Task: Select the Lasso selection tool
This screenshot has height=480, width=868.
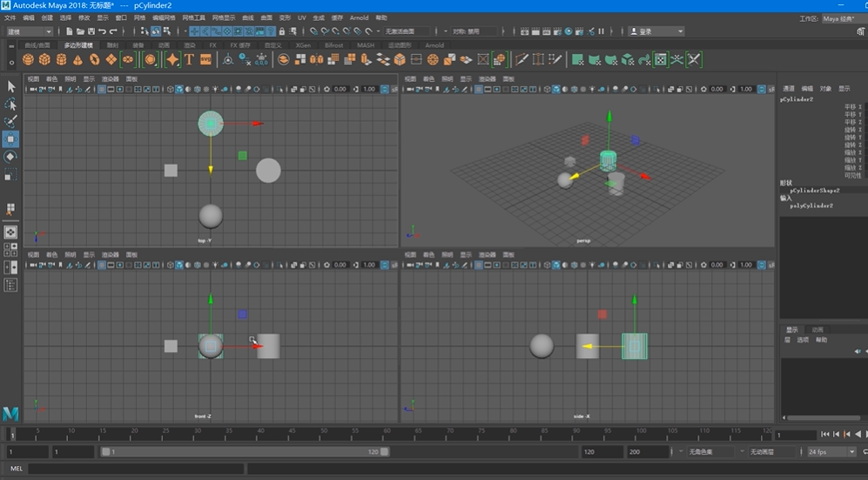Action: pyautogui.click(x=10, y=104)
